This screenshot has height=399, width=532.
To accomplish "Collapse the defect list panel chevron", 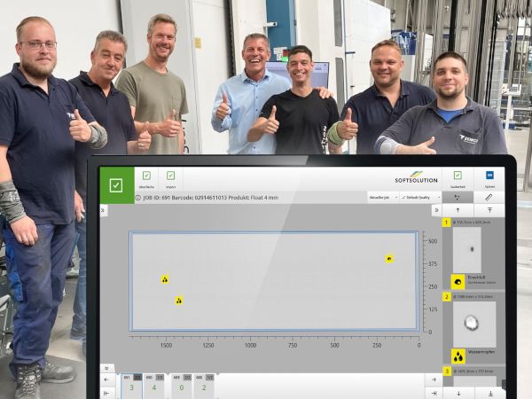I will click(x=436, y=210).
